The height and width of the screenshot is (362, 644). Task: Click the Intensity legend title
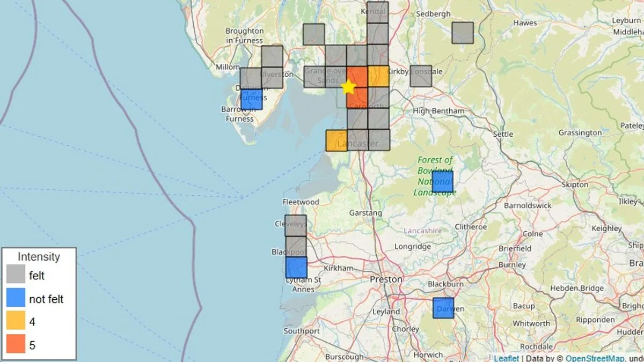(x=39, y=257)
